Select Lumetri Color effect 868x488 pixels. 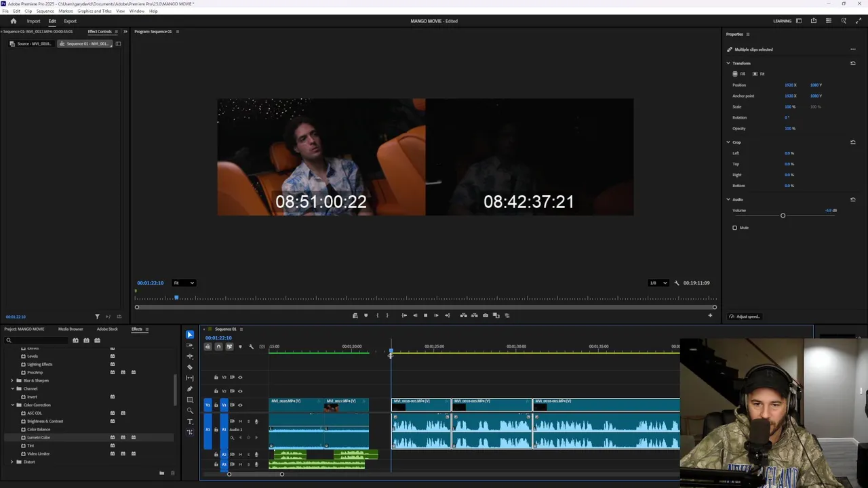click(39, 437)
